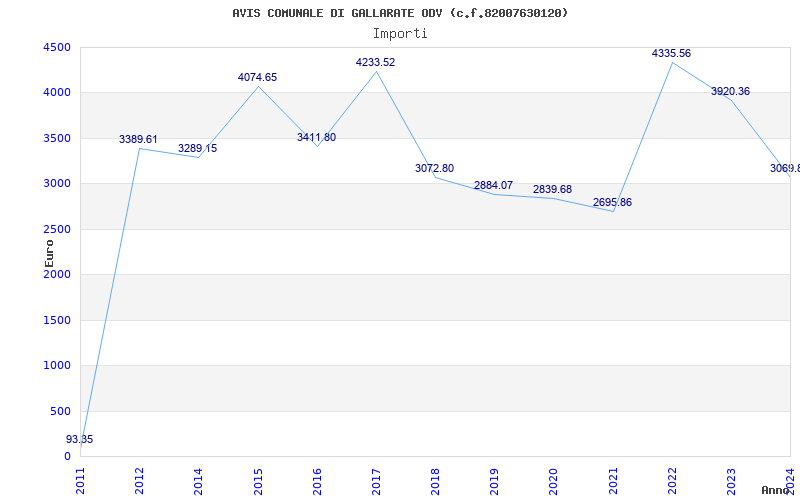Click year 2016 on x-axis
800x500 pixels.
tap(317, 481)
